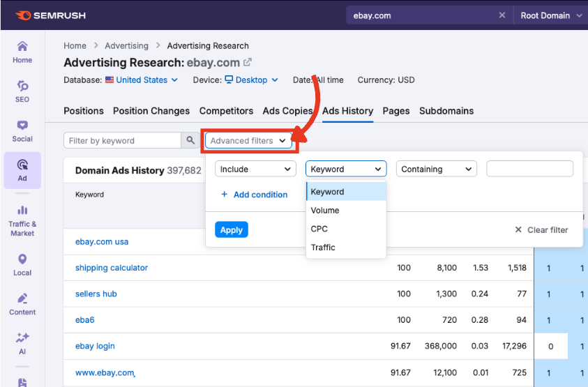Focus the Filter by keyword field
This screenshot has height=387, width=588.
pyautogui.click(x=122, y=140)
